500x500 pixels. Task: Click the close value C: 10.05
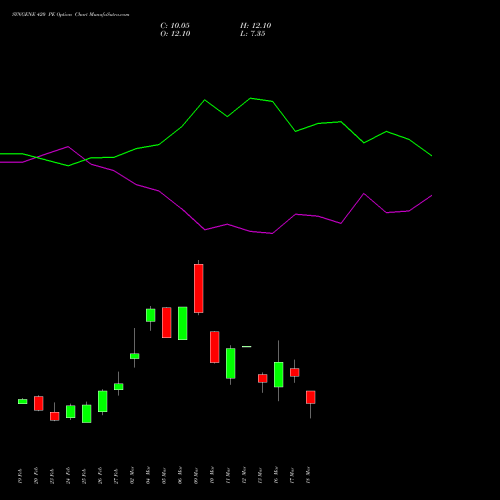click(x=175, y=26)
